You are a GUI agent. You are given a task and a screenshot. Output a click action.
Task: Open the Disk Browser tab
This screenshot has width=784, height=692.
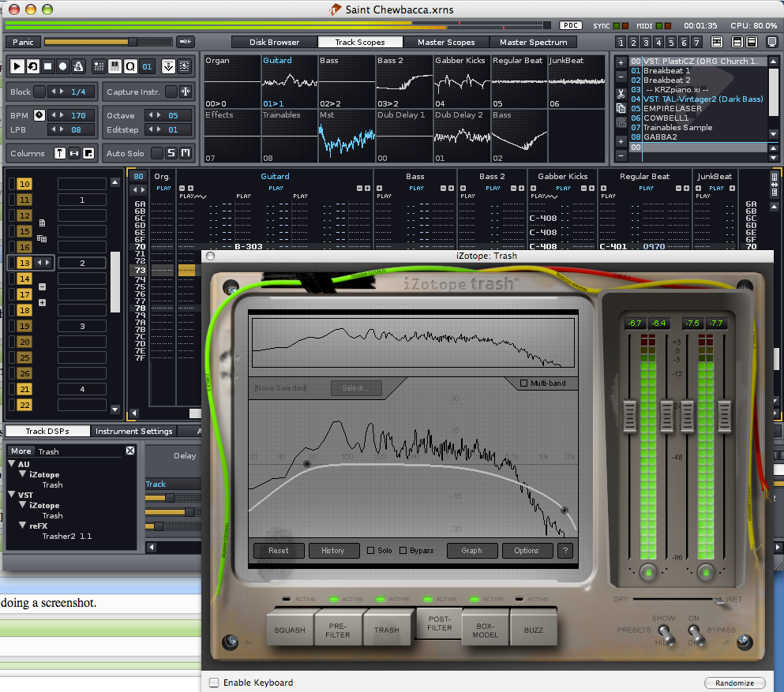click(274, 42)
